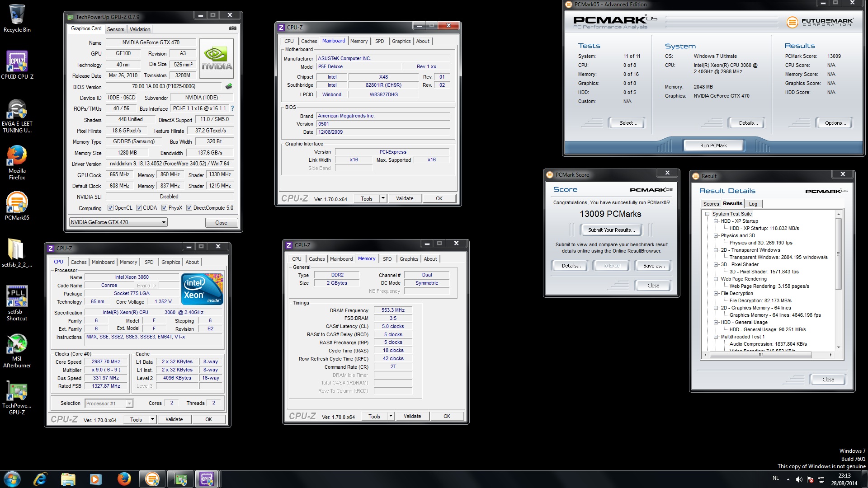The height and width of the screenshot is (488, 868).
Task: Switch to Log tab in Result window
Action: [x=753, y=204]
